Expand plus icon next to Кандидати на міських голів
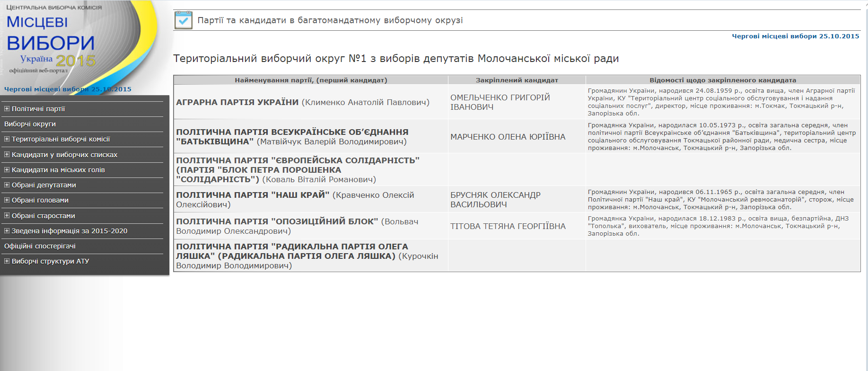The width and height of the screenshot is (868, 371). [7, 170]
